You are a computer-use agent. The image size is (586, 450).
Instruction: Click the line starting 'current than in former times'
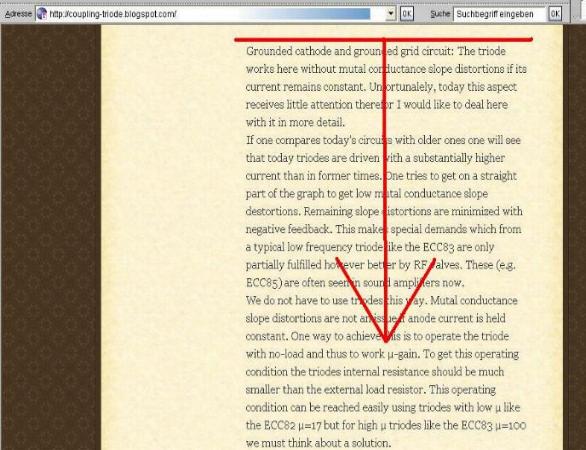click(x=381, y=176)
